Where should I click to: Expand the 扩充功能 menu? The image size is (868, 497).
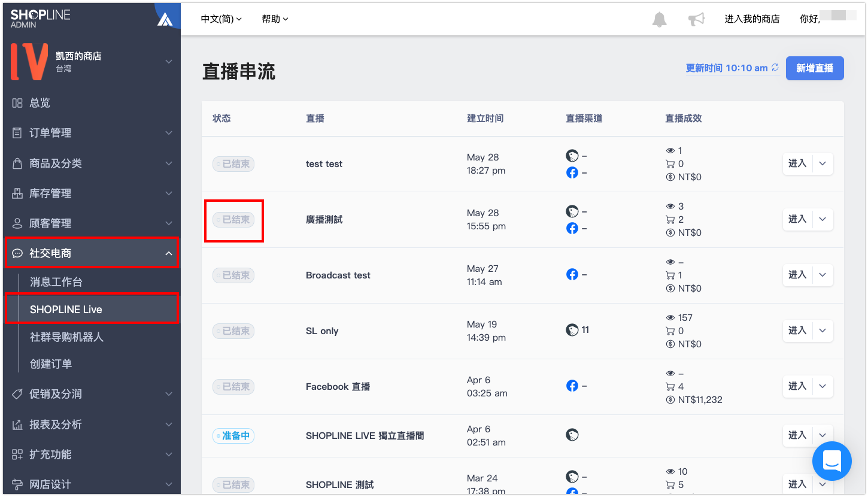coord(92,454)
